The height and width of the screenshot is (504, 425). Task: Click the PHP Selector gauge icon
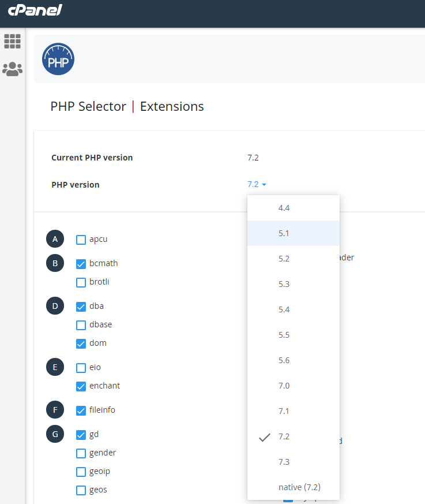pos(58,59)
